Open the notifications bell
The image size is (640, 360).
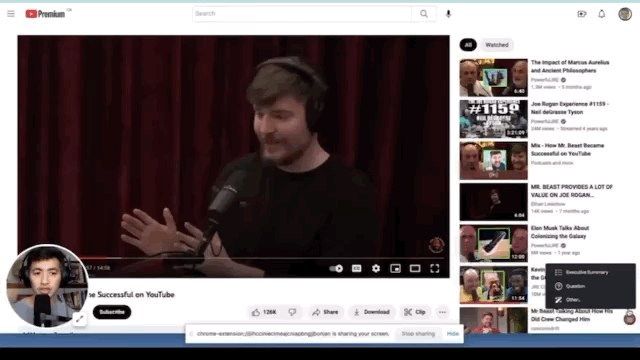[602, 14]
